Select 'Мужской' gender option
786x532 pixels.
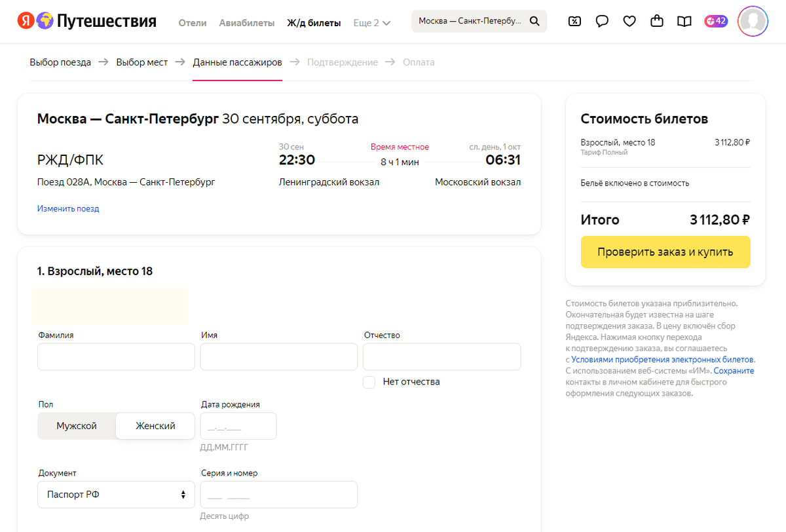coord(77,426)
